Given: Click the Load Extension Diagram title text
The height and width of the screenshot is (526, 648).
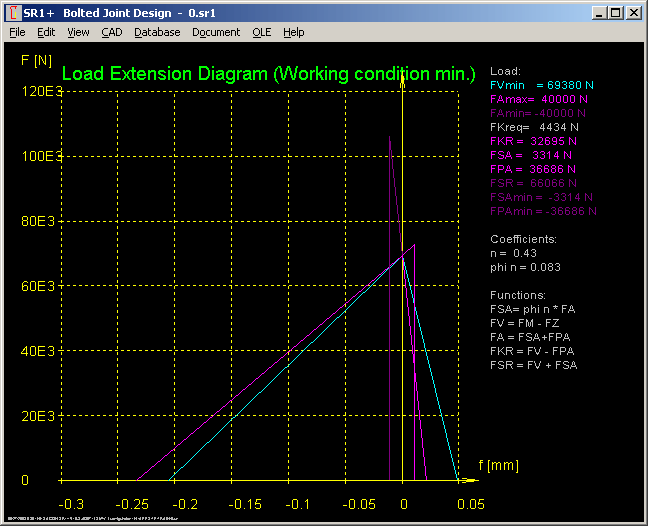Looking at the screenshot, I should point(268,73).
